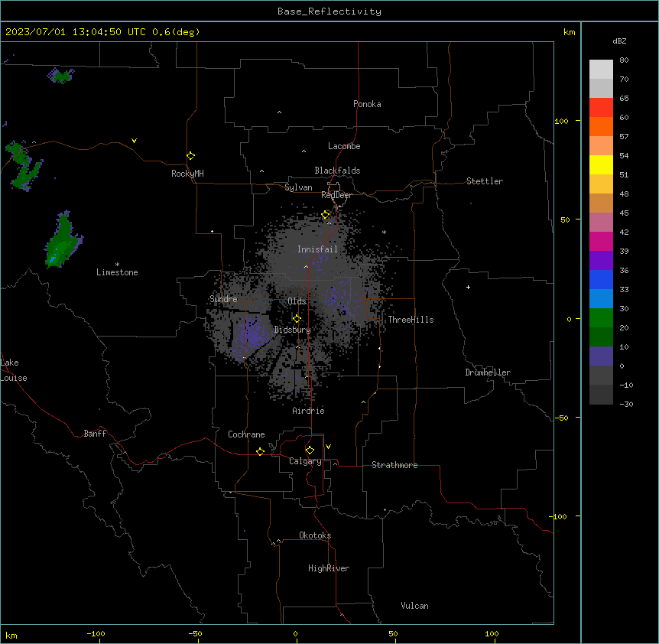Viewport: 659px width, 644px height.
Task: Select the 42 dBZ pink color swatch
Action: 601,222
